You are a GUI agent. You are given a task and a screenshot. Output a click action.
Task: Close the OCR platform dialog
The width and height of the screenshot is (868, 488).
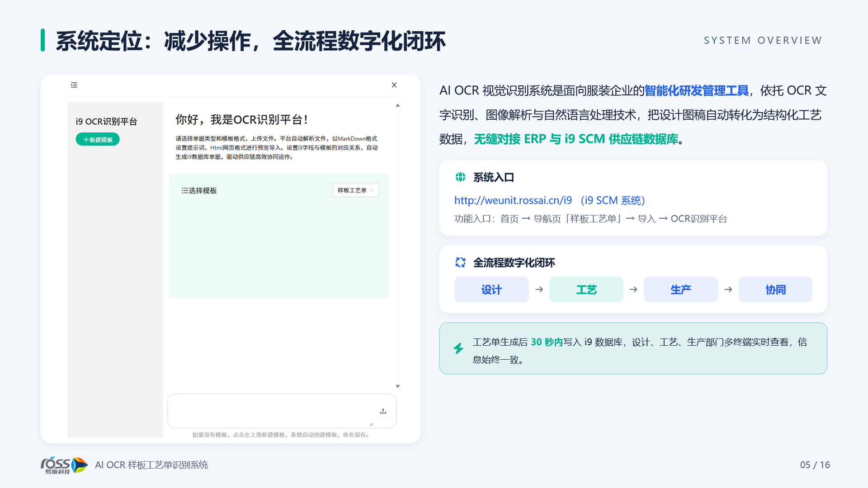[394, 85]
